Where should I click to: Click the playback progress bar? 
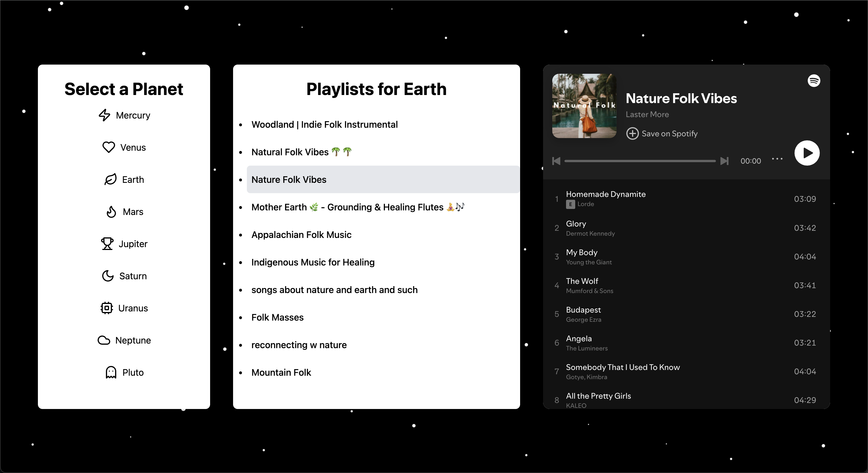(x=640, y=161)
